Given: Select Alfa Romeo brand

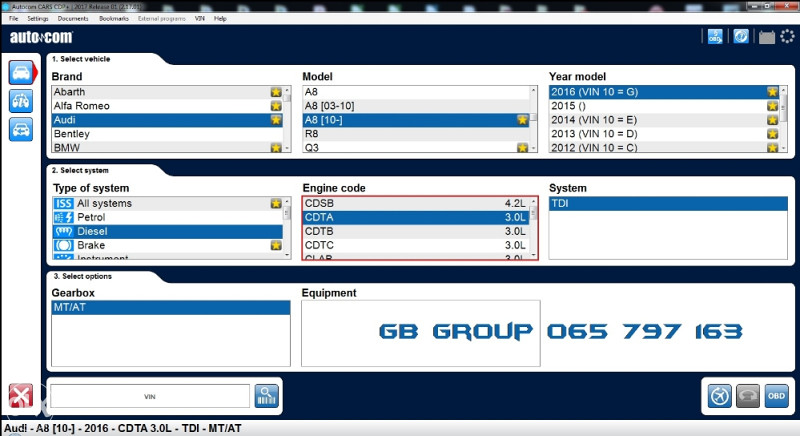Looking at the screenshot, I should click(x=167, y=106).
